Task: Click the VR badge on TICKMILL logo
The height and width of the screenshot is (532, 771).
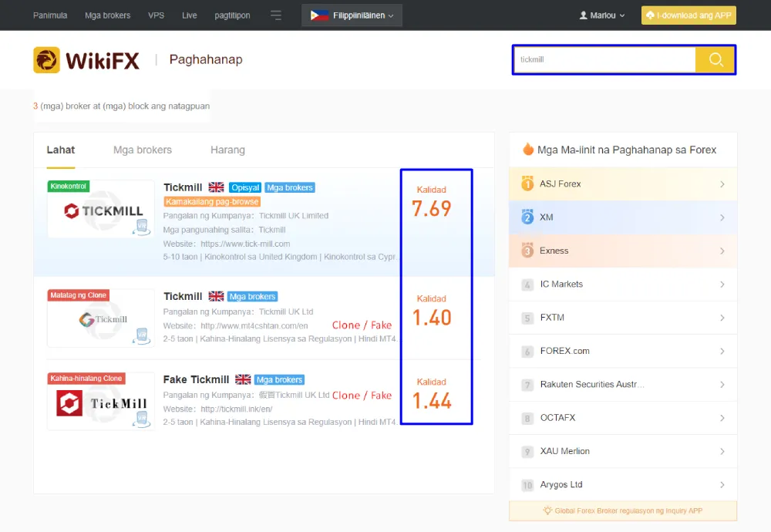Action: tap(142, 227)
